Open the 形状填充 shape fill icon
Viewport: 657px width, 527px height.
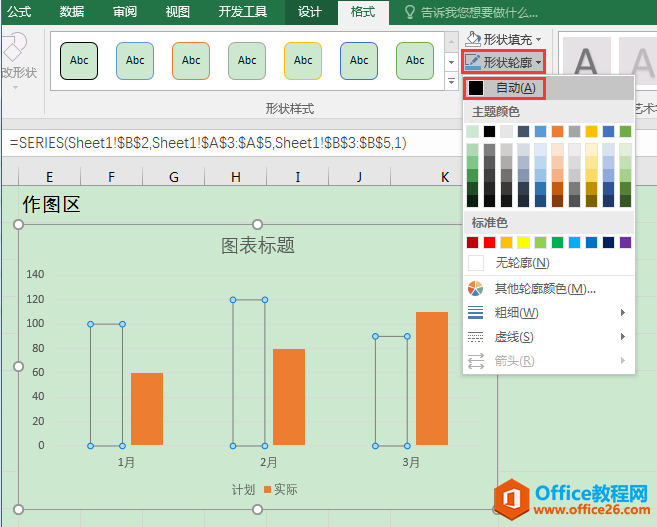[x=473, y=39]
